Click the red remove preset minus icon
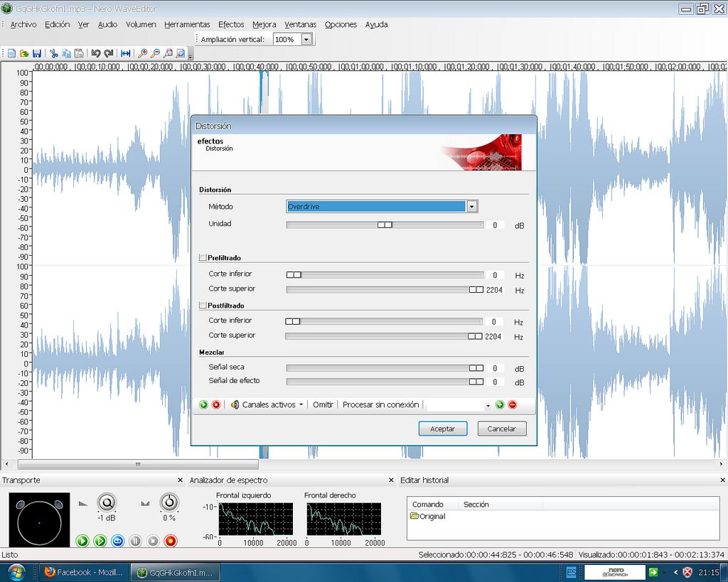Screen dimensions: 728x582 pos(512,405)
